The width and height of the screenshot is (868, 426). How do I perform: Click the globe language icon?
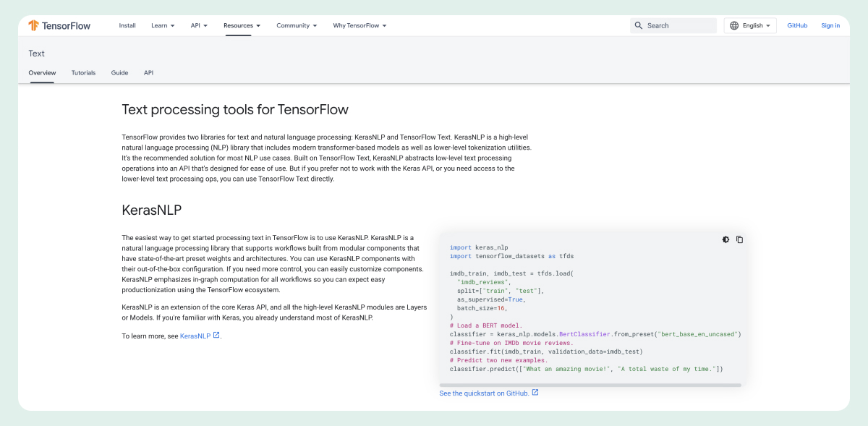pos(734,25)
